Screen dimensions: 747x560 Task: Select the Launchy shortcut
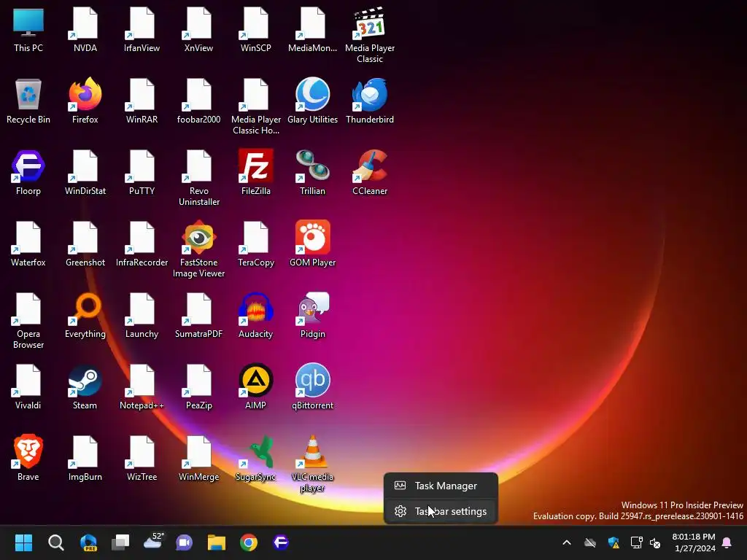[x=142, y=315]
